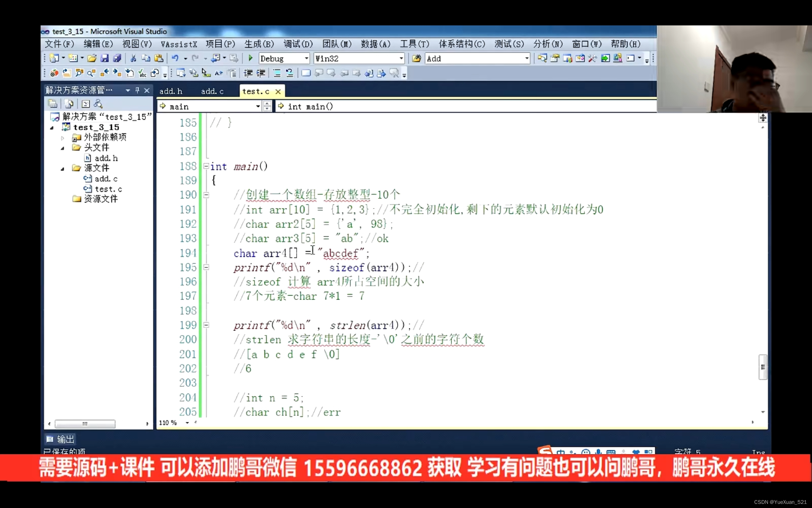Image resolution: width=812 pixels, height=508 pixels.
Task: Click the Navigate Backward icon
Action: tap(215, 58)
